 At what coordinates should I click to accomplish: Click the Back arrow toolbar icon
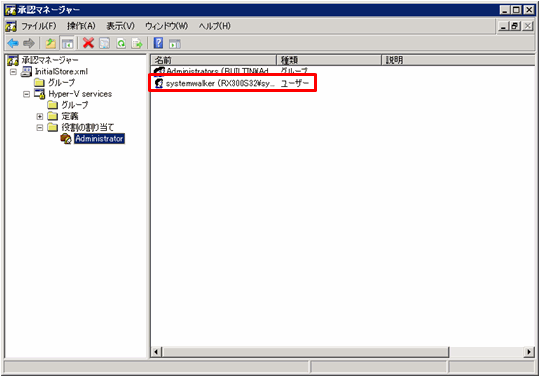[x=13, y=43]
